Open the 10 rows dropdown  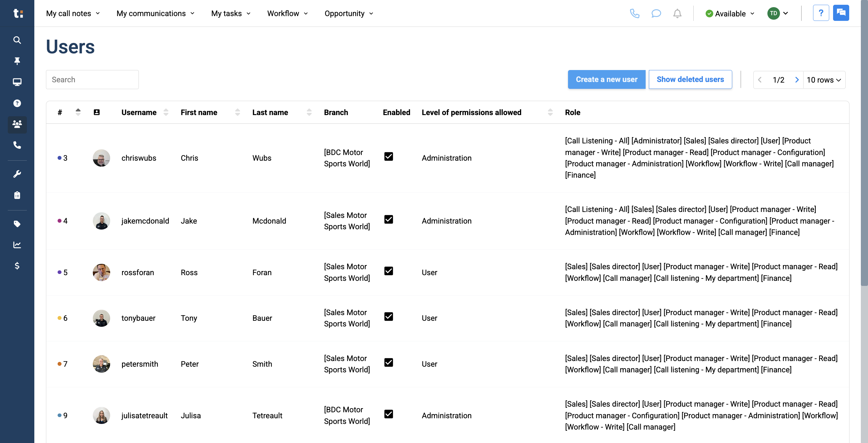(x=824, y=80)
